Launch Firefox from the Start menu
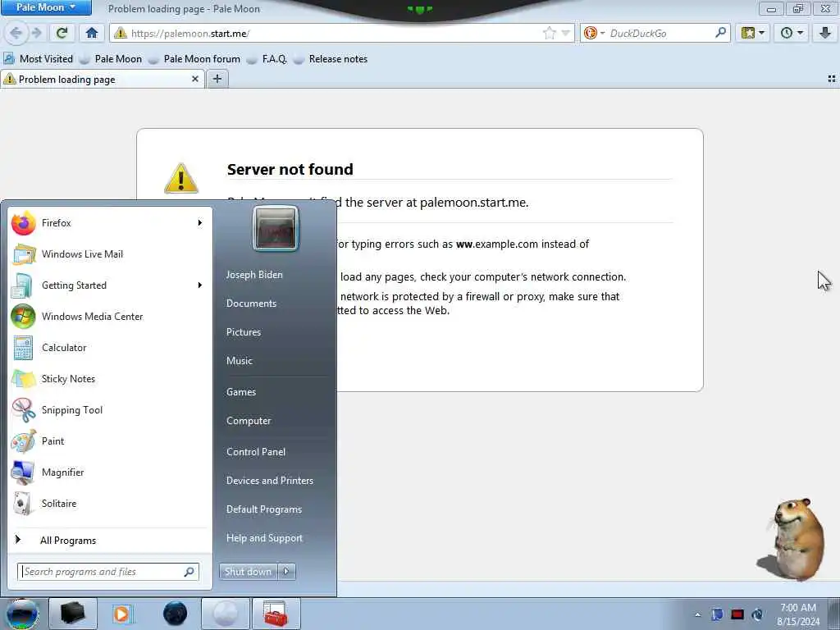 110,223
